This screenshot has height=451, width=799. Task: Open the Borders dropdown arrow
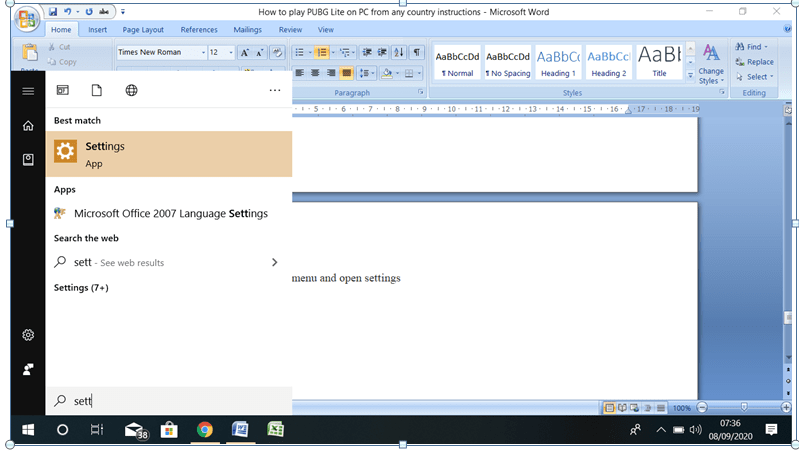click(x=419, y=73)
